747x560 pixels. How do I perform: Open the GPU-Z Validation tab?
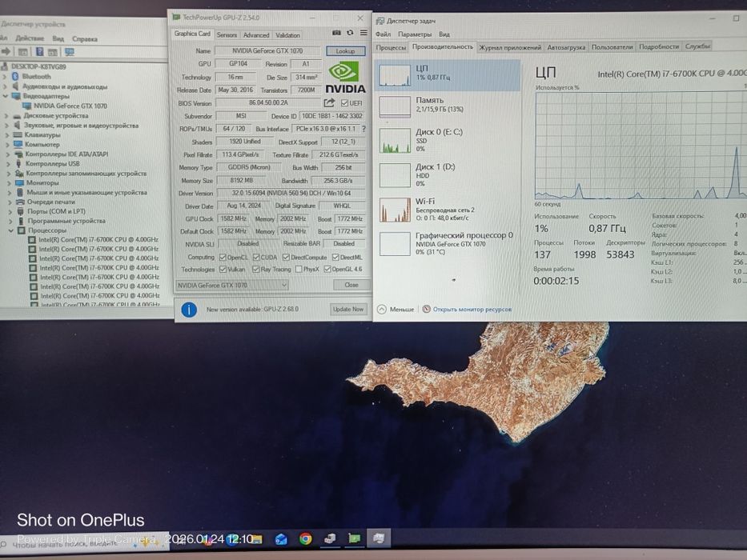tap(287, 35)
